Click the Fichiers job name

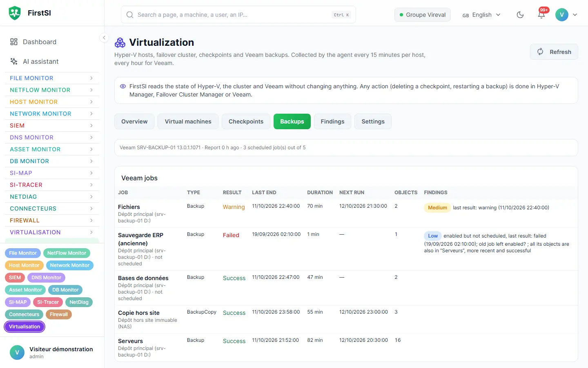coord(129,207)
